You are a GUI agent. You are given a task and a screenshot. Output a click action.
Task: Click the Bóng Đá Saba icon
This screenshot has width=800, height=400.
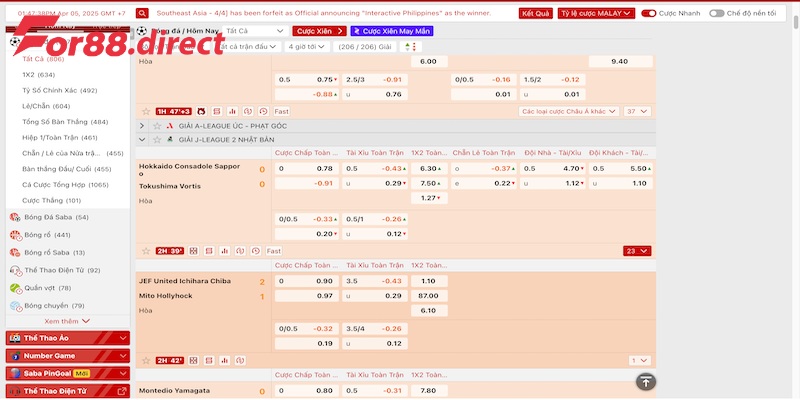(x=15, y=217)
